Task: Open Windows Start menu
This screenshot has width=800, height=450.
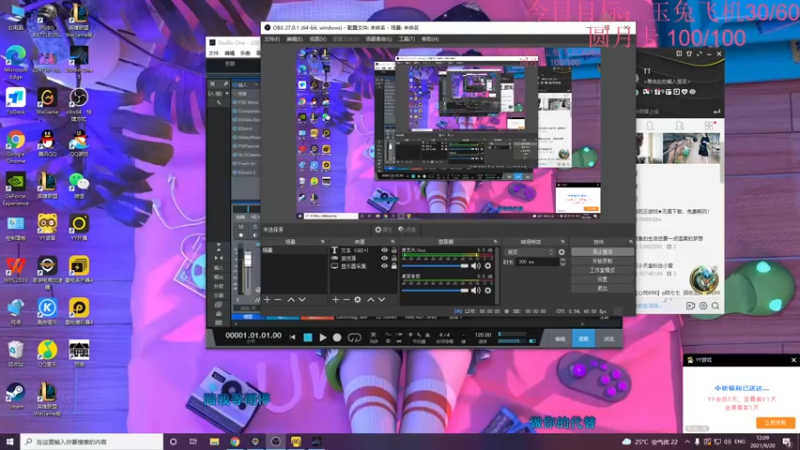Action: click(10, 441)
